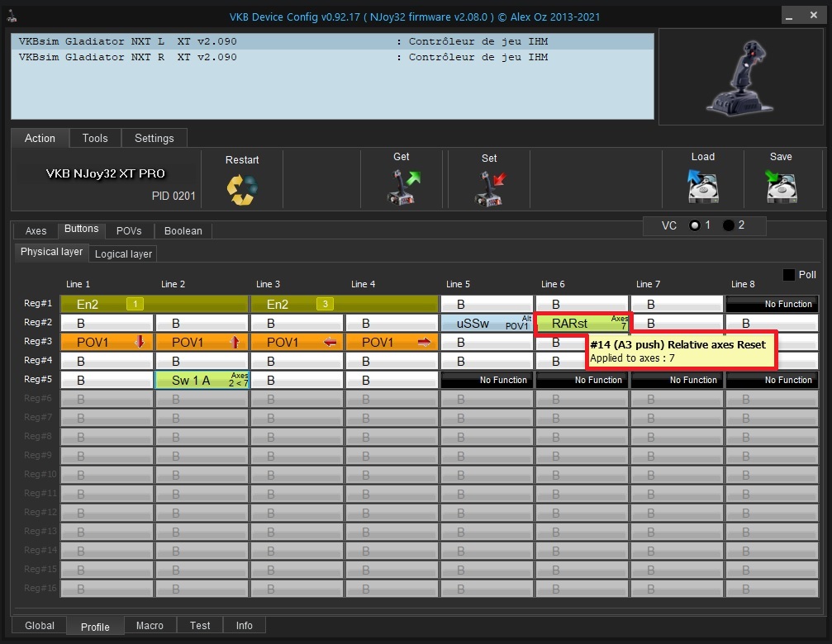The width and height of the screenshot is (832, 644).
Task: Click the app icon in title bar
Action: (x=12, y=17)
